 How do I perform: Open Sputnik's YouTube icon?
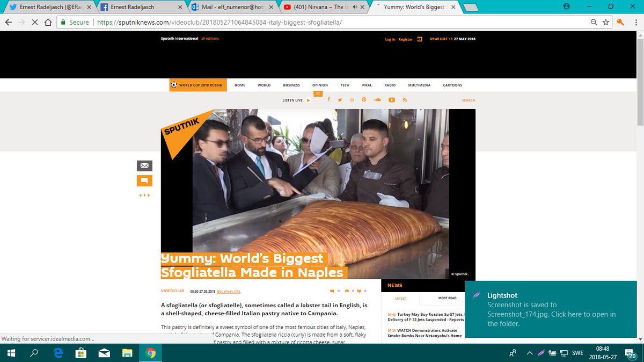pos(392,100)
